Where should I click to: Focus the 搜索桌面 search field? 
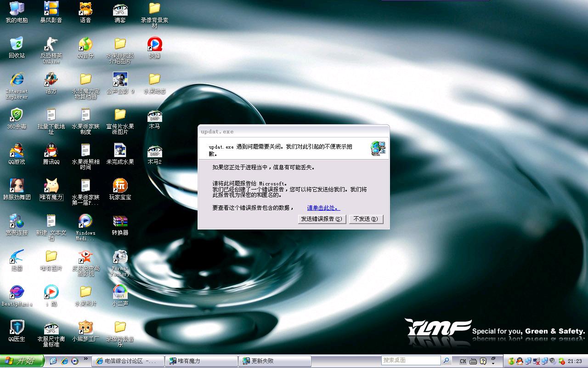pyautogui.click(x=411, y=361)
